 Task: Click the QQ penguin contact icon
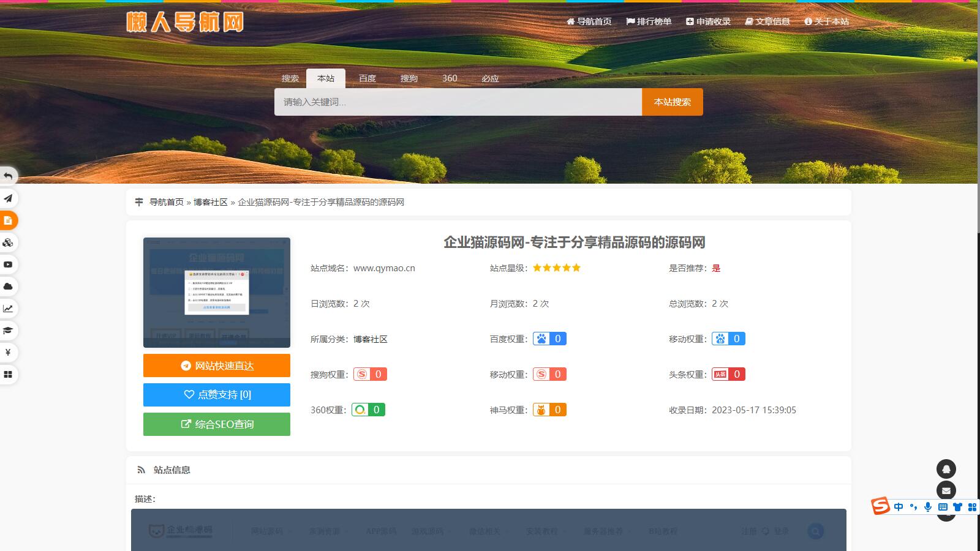click(x=946, y=469)
